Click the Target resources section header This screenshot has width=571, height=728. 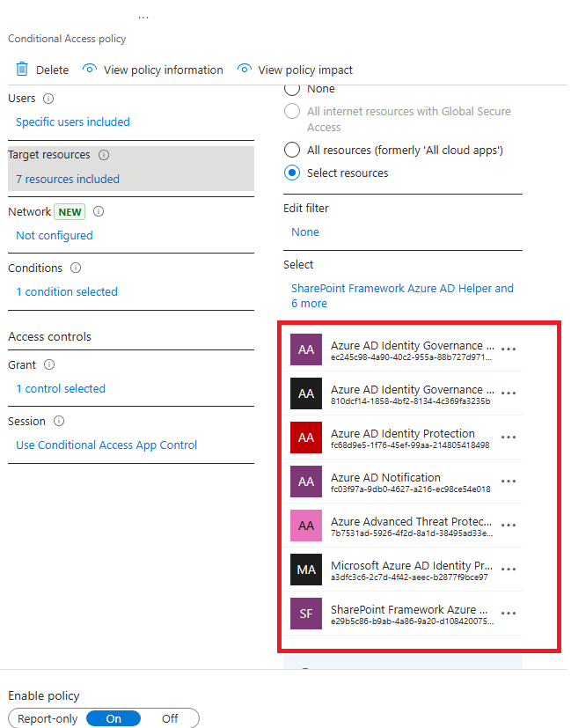(x=49, y=155)
